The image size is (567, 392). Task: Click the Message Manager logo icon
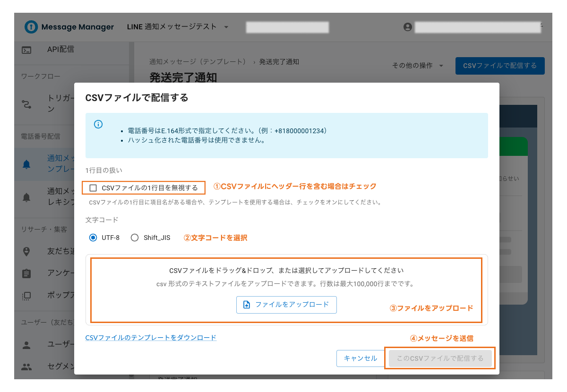point(31,27)
